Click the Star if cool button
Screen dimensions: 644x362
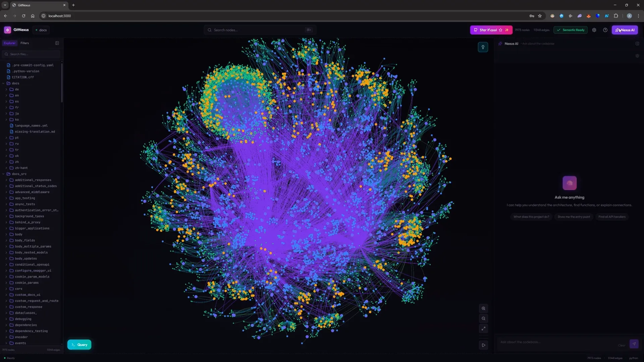491,30
